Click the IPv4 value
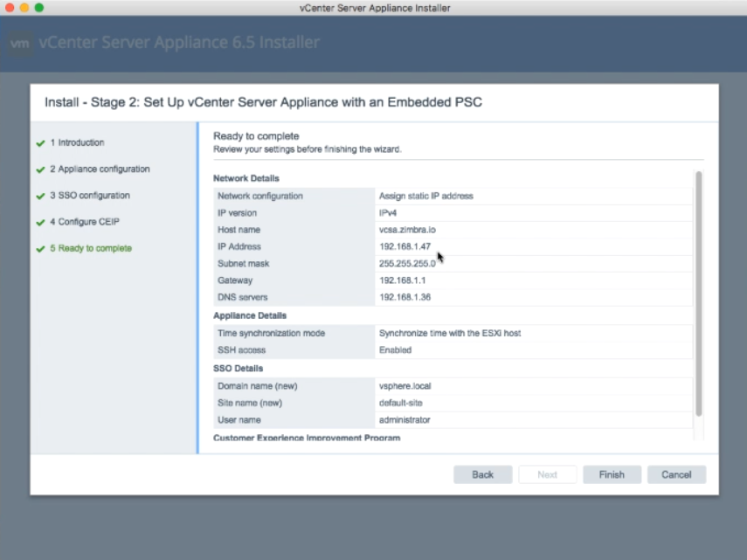The image size is (747, 560). click(x=388, y=213)
